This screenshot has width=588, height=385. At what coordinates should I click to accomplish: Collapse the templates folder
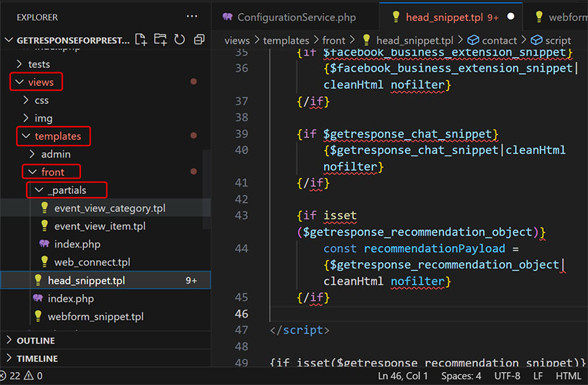pyautogui.click(x=26, y=136)
